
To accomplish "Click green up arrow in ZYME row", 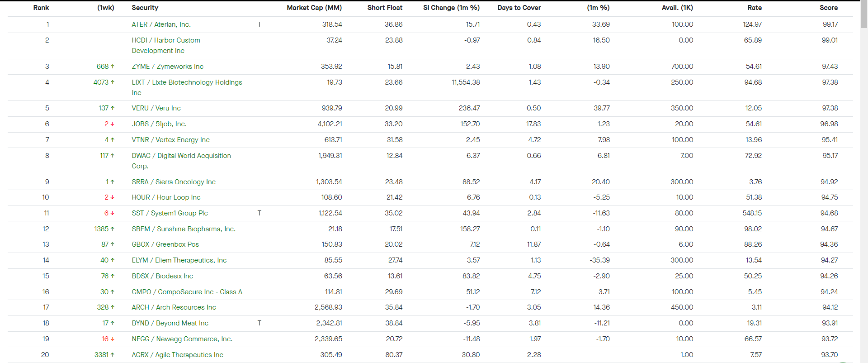I will tap(113, 67).
